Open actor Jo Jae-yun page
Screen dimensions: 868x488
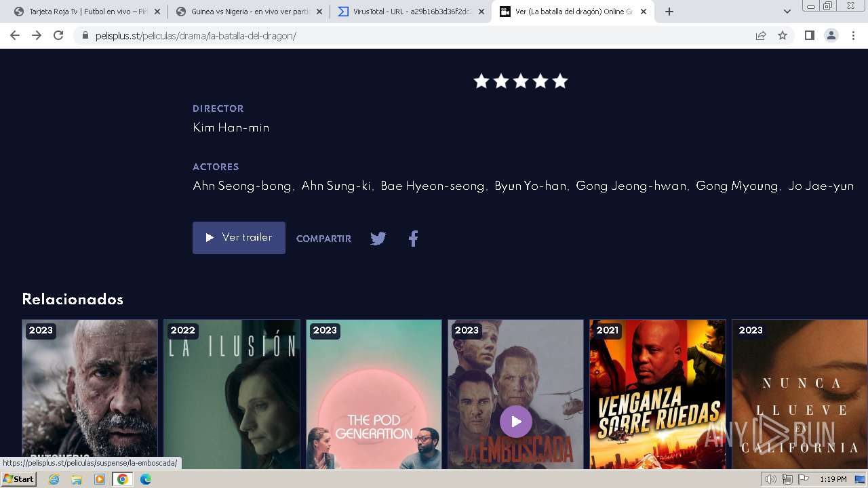pos(821,186)
